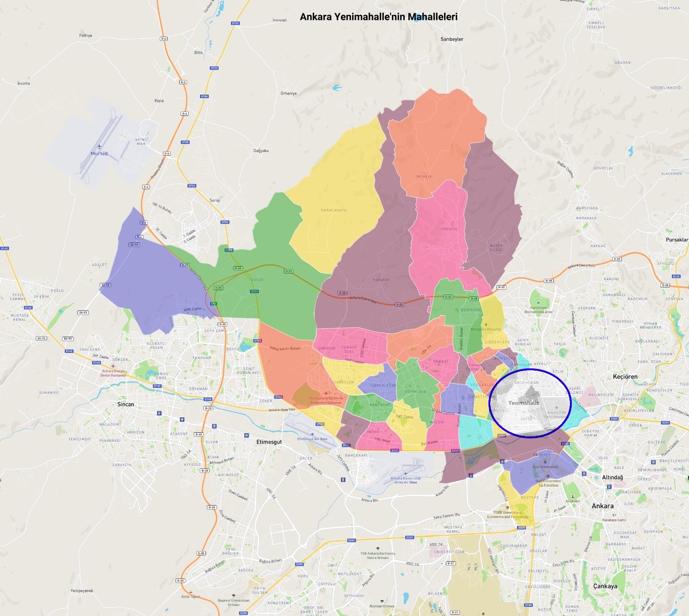689x616 pixels.
Task: Click the İncirlik village label
Action: (24, 83)
